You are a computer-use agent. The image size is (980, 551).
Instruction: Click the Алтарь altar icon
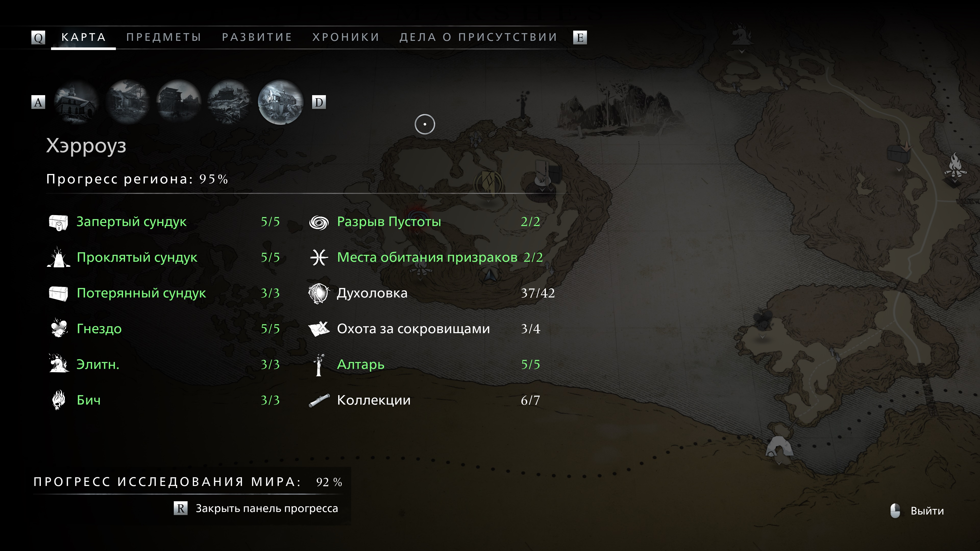click(319, 365)
